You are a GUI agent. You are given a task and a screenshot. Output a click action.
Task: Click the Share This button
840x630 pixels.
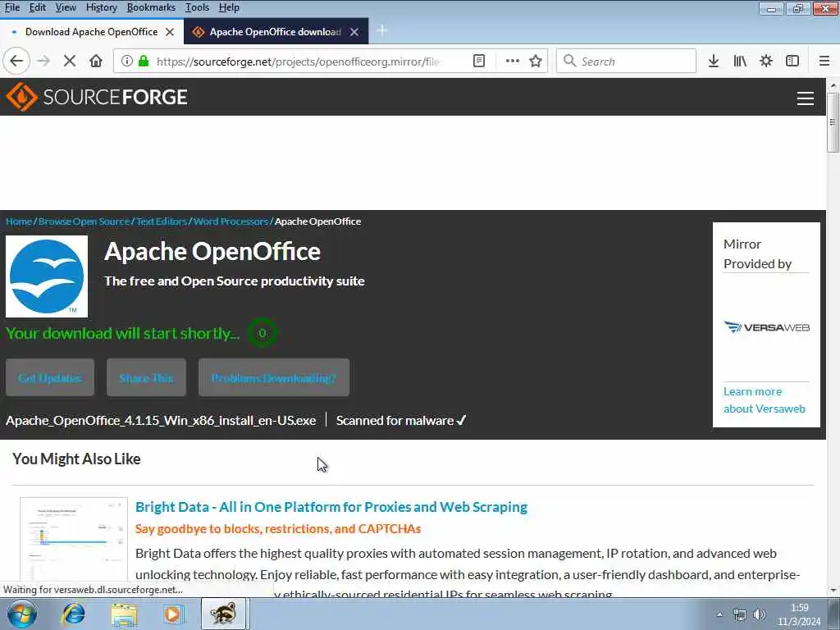click(x=146, y=377)
